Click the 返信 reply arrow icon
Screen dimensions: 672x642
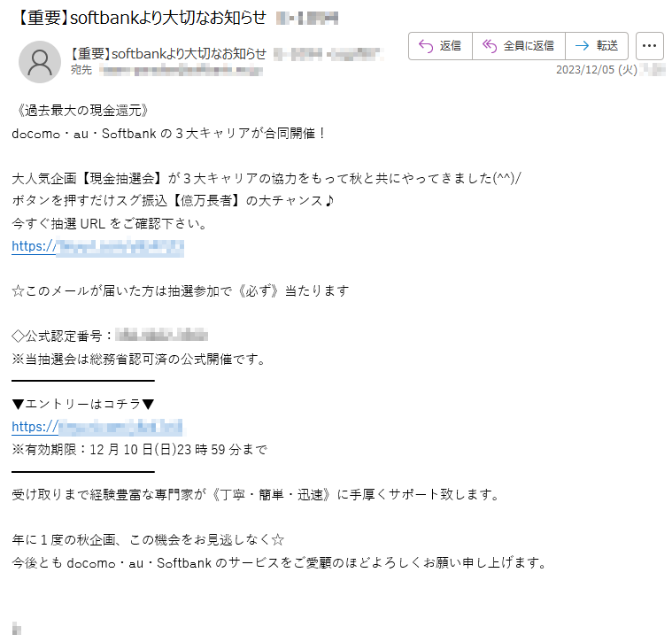point(426,46)
